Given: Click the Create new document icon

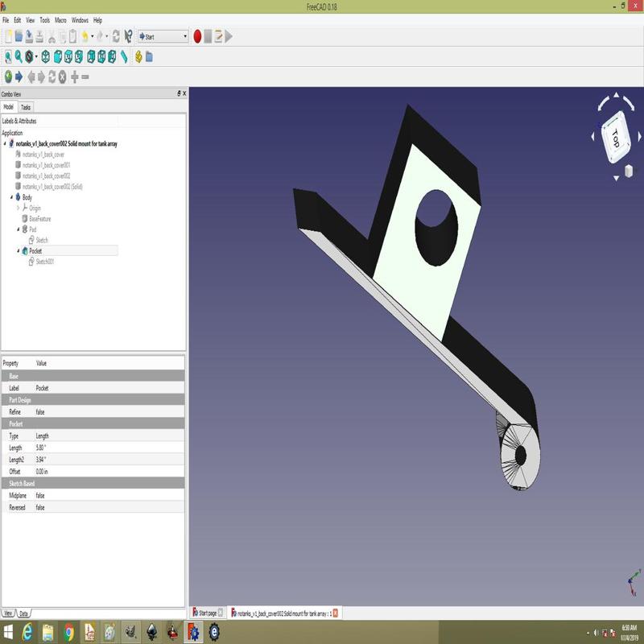Looking at the screenshot, I should (8, 36).
